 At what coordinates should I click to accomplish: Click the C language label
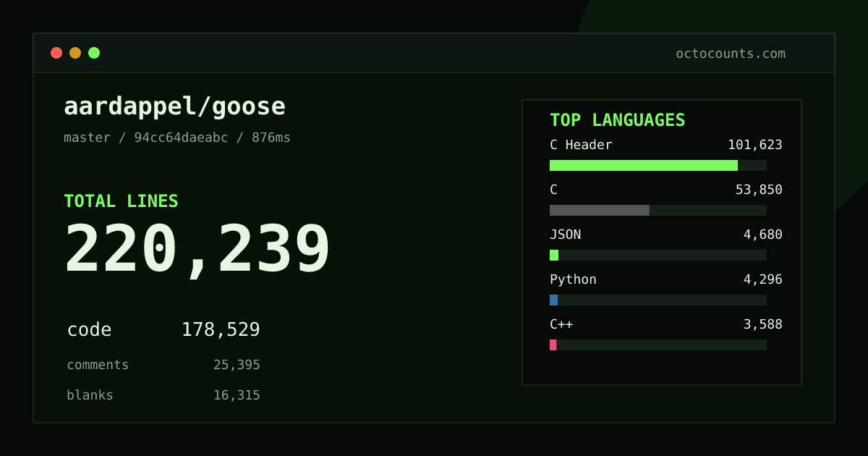pos(553,190)
